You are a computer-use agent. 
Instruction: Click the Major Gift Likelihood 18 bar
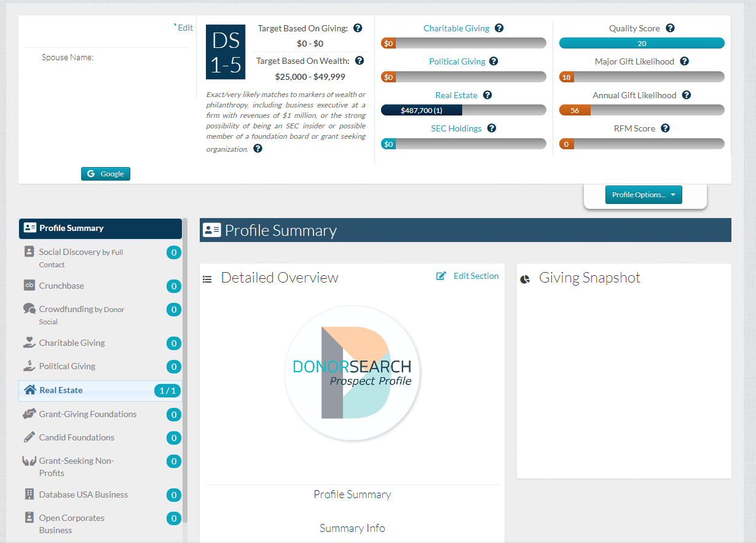click(642, 77)
